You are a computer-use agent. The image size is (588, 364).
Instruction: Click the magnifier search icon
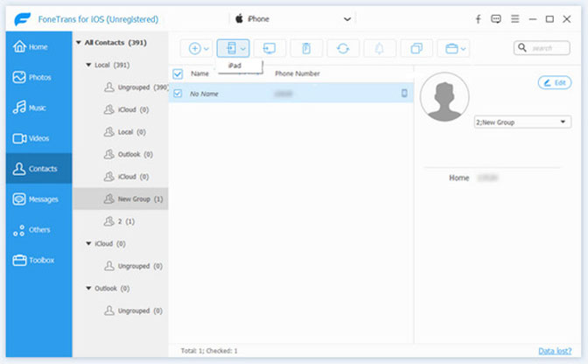click(522, 47)
